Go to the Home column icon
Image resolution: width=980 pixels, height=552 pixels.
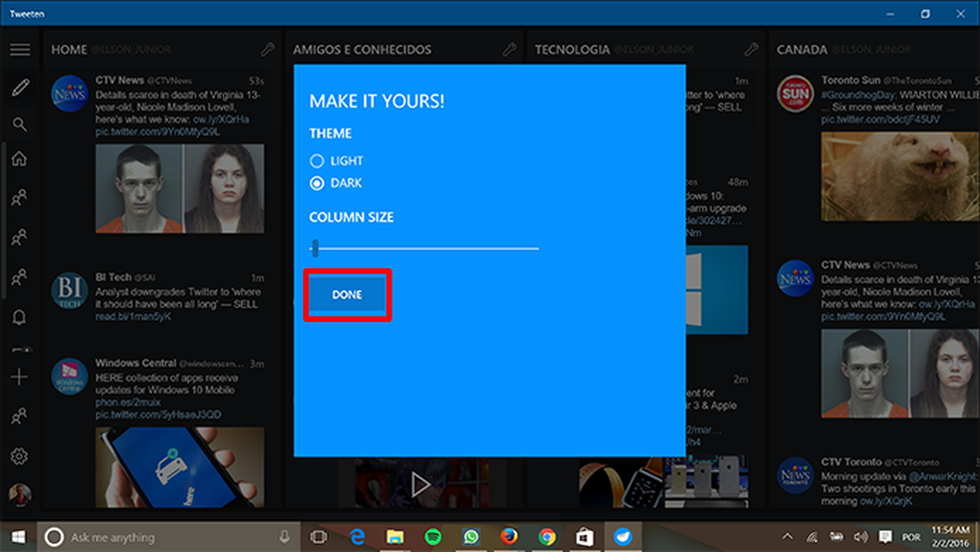[19, 158]
